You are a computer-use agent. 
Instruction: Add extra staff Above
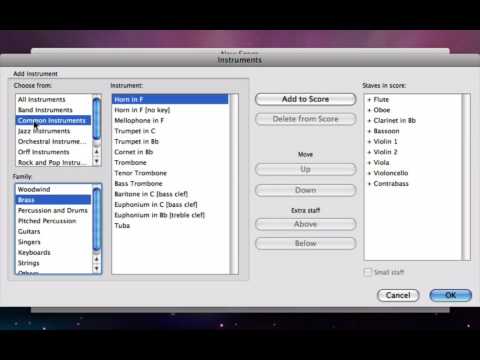pyautogui.click(x=305, y=224)
